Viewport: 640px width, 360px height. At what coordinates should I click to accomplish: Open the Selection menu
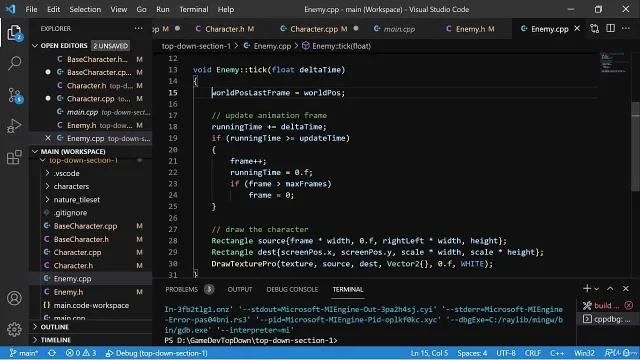85,9
